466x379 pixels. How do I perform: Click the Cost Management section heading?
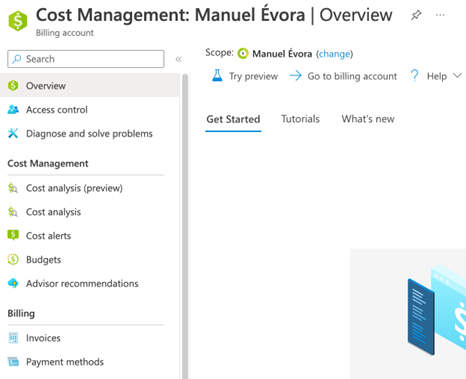pos(48,164)
